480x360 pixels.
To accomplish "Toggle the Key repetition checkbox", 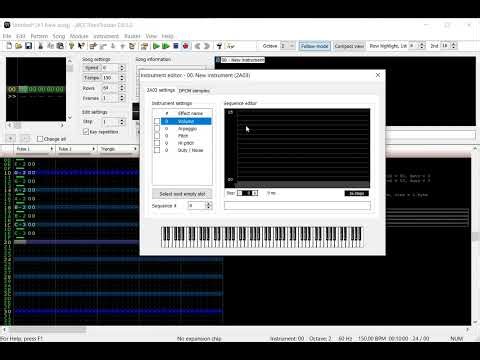I will (x=86, y=132).
